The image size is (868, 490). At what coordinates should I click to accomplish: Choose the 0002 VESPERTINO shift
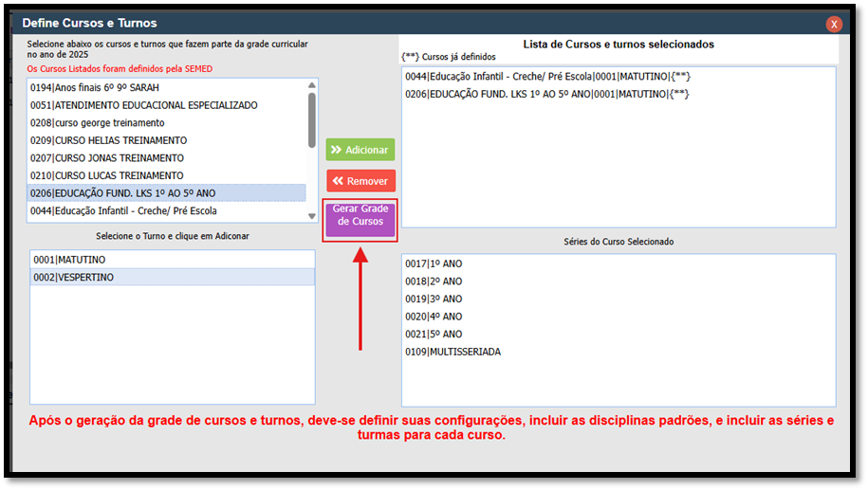tap(73, 277)
